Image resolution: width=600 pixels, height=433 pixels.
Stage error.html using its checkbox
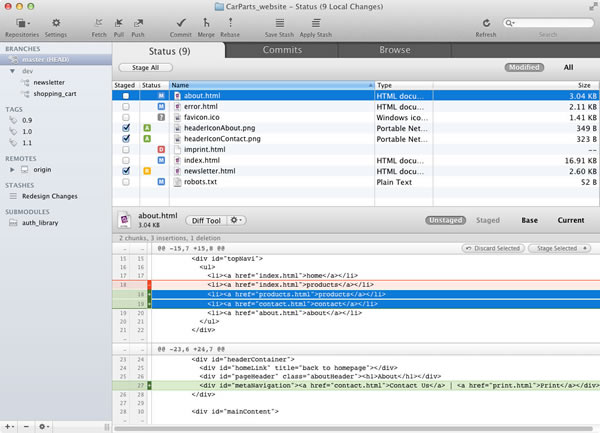[x=125, y=107]
